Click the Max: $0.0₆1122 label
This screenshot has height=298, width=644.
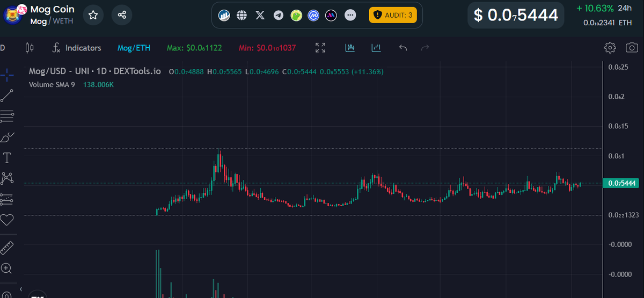pyautogui.click(x=194, y=48)
